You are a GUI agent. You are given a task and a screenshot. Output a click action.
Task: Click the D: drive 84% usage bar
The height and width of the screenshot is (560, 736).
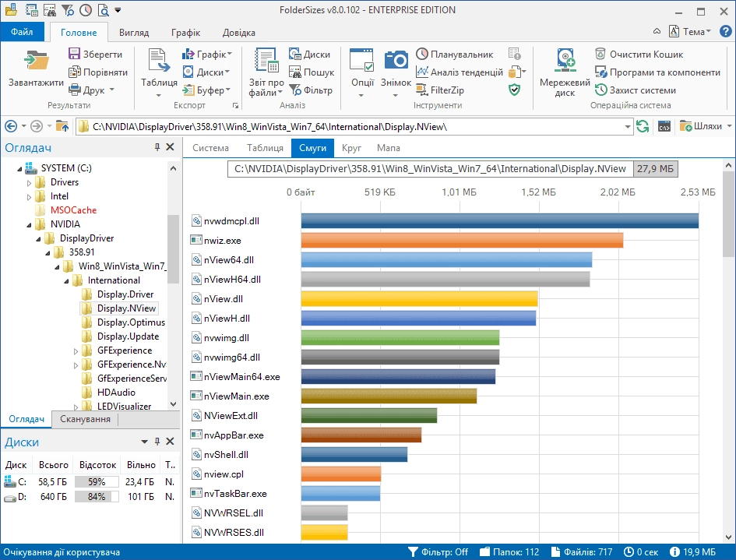click(x=97, y=496)
